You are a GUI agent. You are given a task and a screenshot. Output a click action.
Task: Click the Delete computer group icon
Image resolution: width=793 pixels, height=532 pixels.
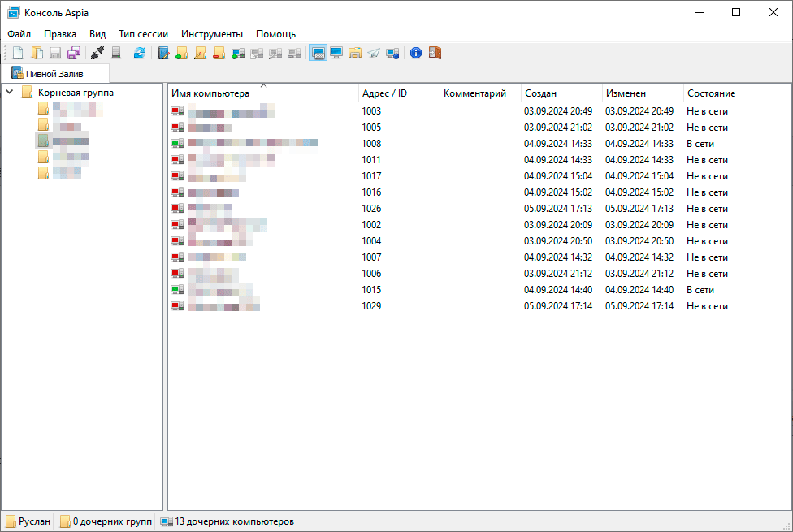[219, 54]
